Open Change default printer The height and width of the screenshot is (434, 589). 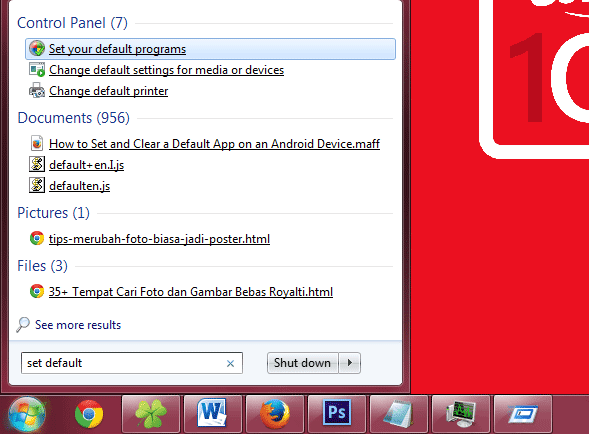click(x=109, y=91)
